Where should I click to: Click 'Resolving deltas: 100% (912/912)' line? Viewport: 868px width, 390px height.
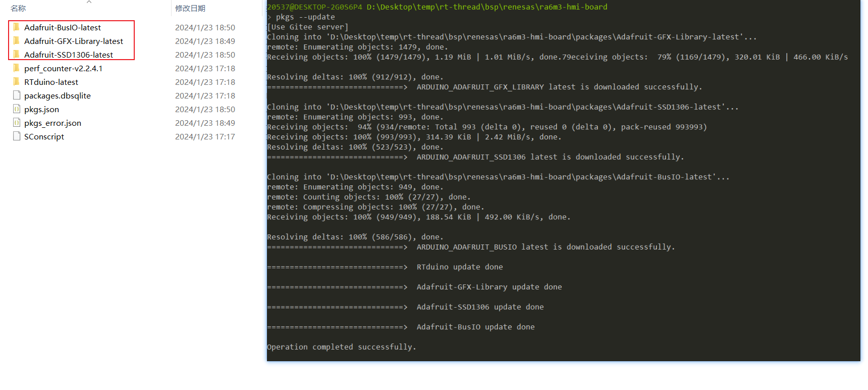click(x=355, y=77)
